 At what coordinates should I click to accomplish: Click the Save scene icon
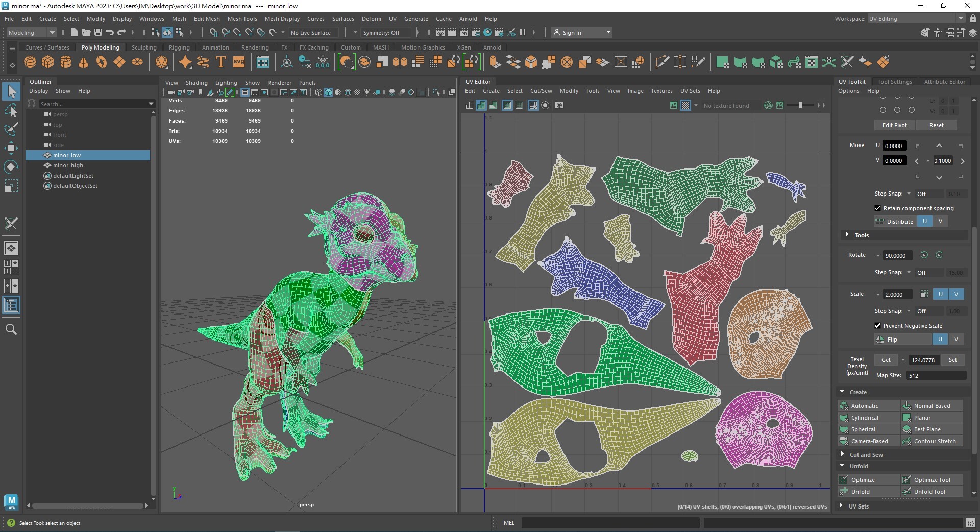point(98,33)
